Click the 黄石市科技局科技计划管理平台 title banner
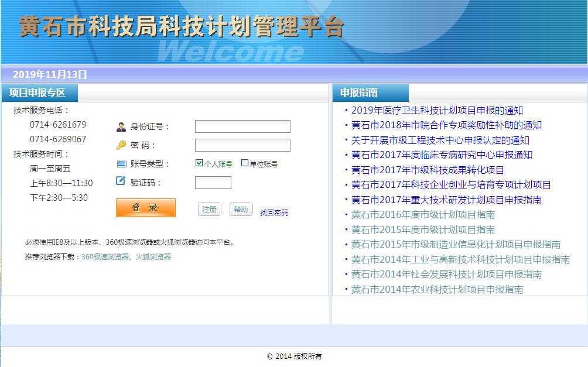This screenshot has height=367, width=588. point(182,26)
